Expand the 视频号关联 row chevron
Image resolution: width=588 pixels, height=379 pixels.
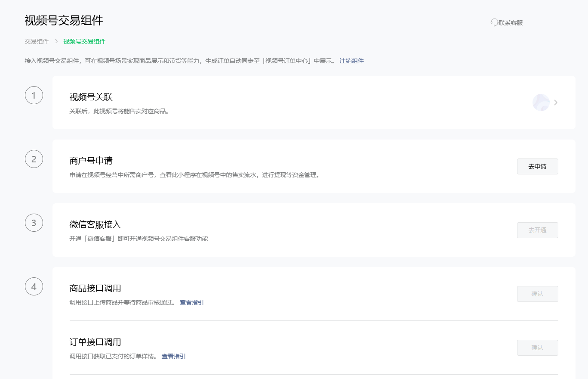click(x=556, y=103)
